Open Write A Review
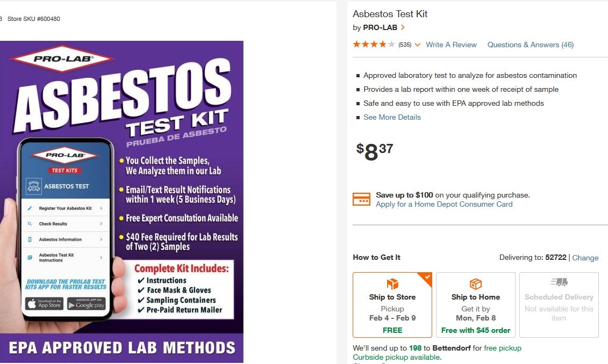This screenshot has height=364, width=608. point(451,45)
